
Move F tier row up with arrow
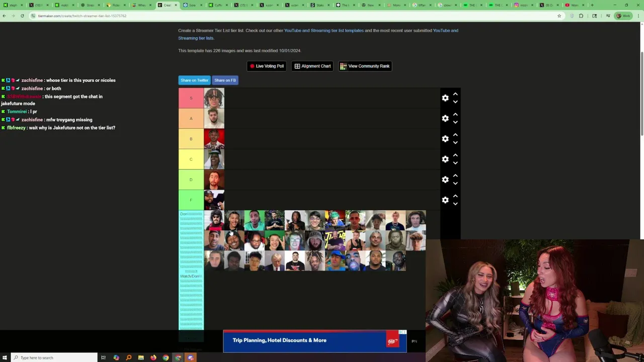pos(455,196)
